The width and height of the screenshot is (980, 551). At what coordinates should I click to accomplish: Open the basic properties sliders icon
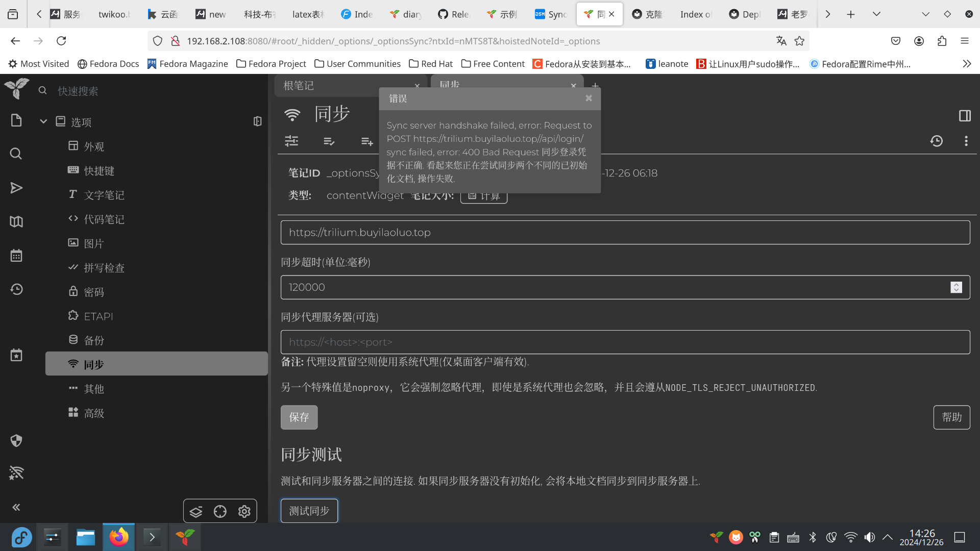291,141
